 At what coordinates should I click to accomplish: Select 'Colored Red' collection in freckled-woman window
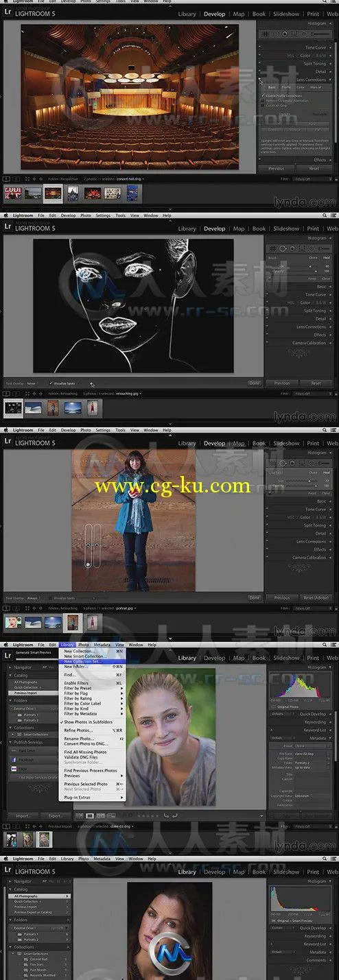tap(38, 959)
